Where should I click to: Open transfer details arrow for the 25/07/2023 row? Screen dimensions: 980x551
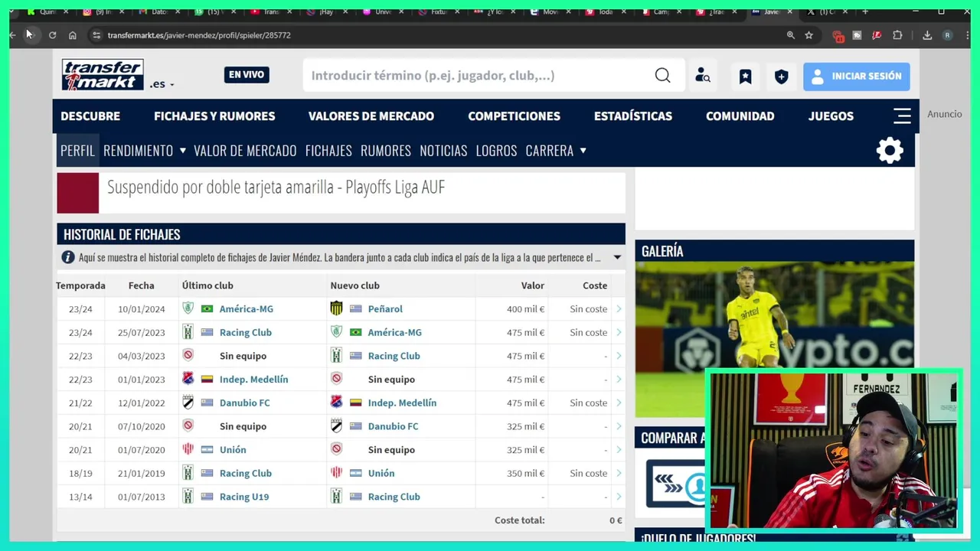(x=619, y=332)
